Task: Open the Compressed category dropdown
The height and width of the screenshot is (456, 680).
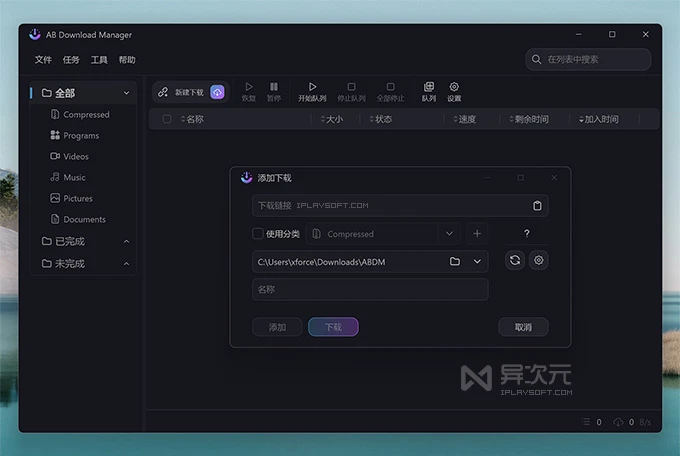Action: pos(449,234)
